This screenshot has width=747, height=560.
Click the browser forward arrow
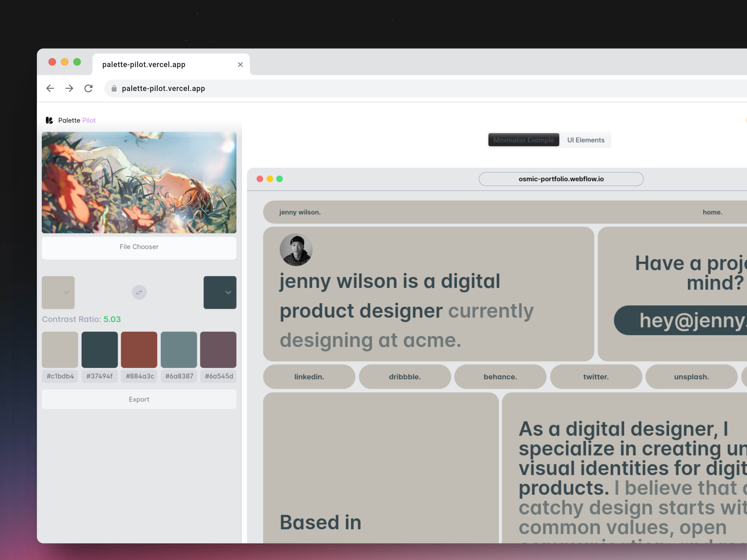click(69, 88)
